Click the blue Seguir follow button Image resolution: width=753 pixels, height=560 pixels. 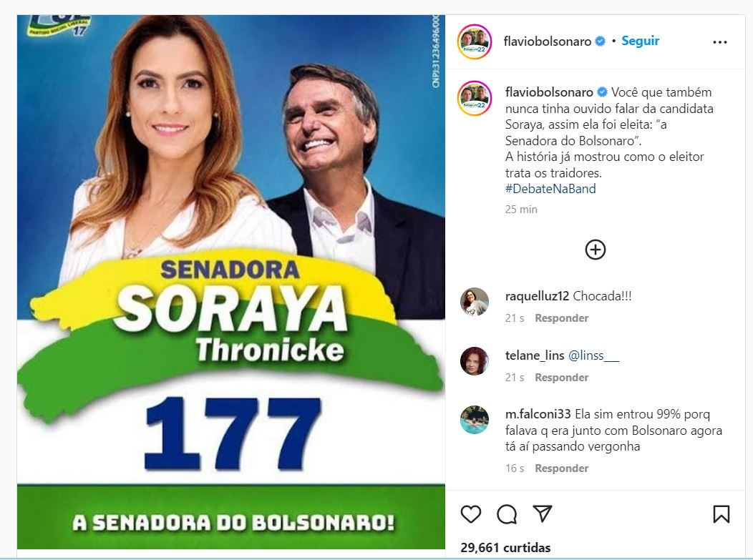[x=640, y=41]
